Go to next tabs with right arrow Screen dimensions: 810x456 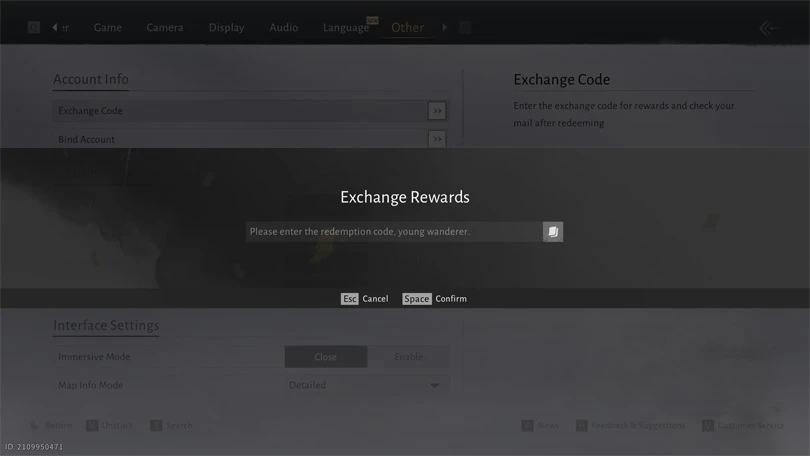click(x=444, y=27)
